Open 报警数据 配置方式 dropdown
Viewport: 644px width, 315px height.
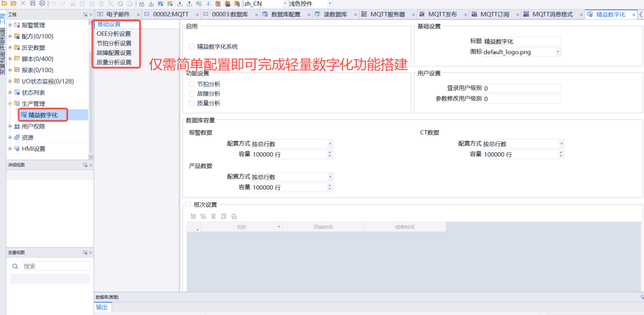[330, 144]
